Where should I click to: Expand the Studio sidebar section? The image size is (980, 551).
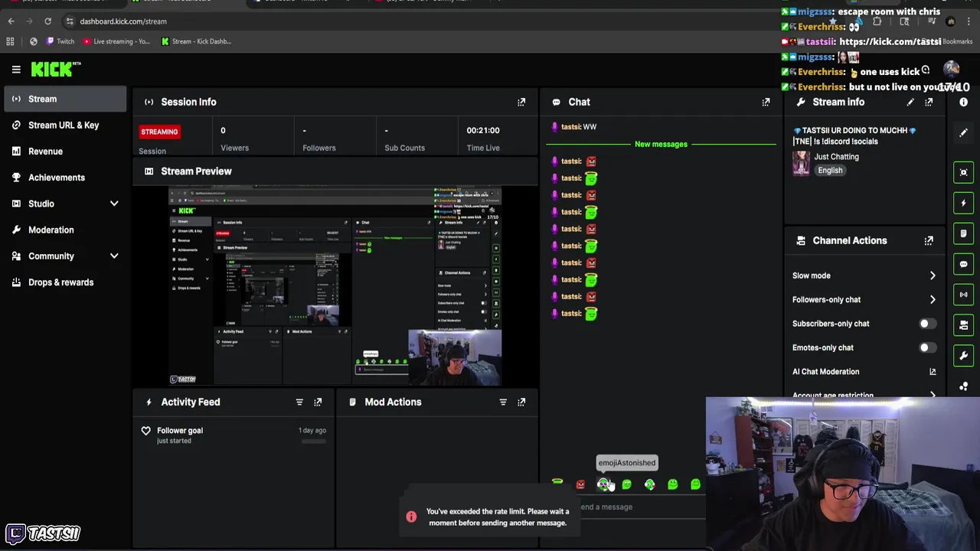(114, 204)
